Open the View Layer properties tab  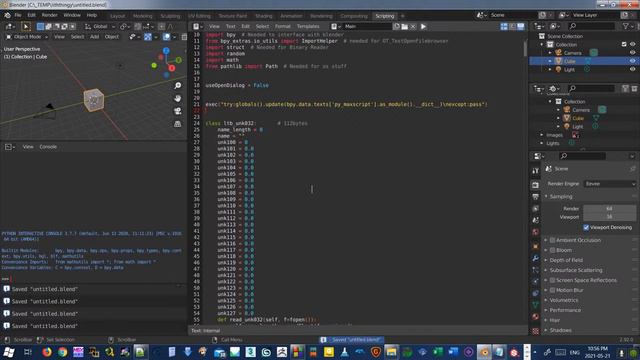(x=536, y=209)
